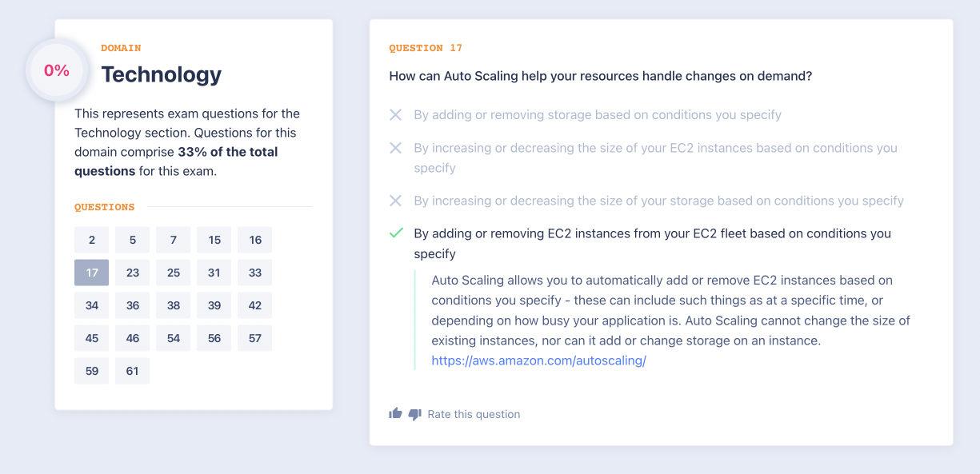The width and height of the screenshot is (980, 474).
Task: Go to question 2
Action: coord(92,240)
